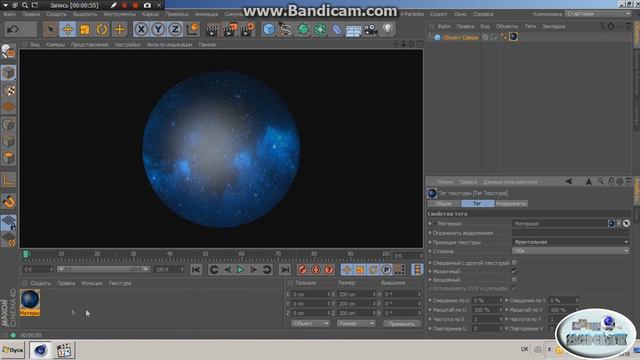Toggle the Z axis lock
This screenshot has width=640, height=360.
click(175, 29)
